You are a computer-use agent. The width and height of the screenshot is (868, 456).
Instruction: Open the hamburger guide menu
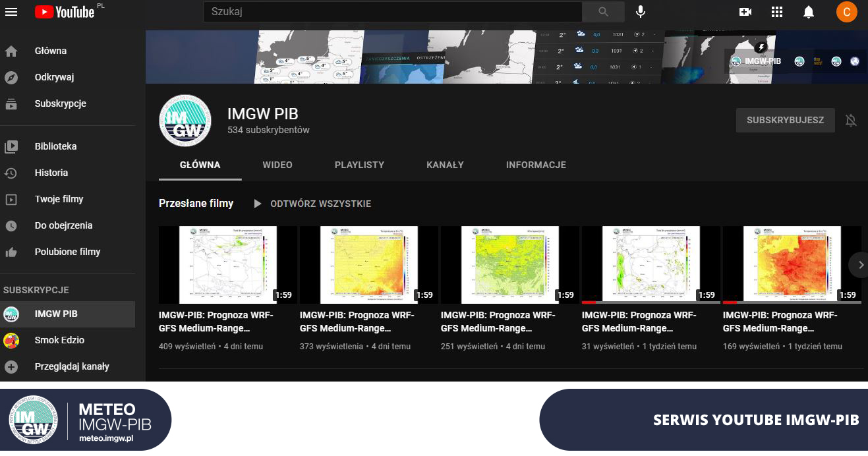point(11,12)
